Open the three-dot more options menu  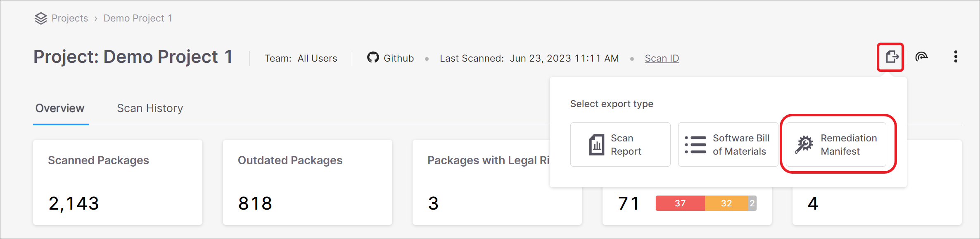(x=956, y=57)
